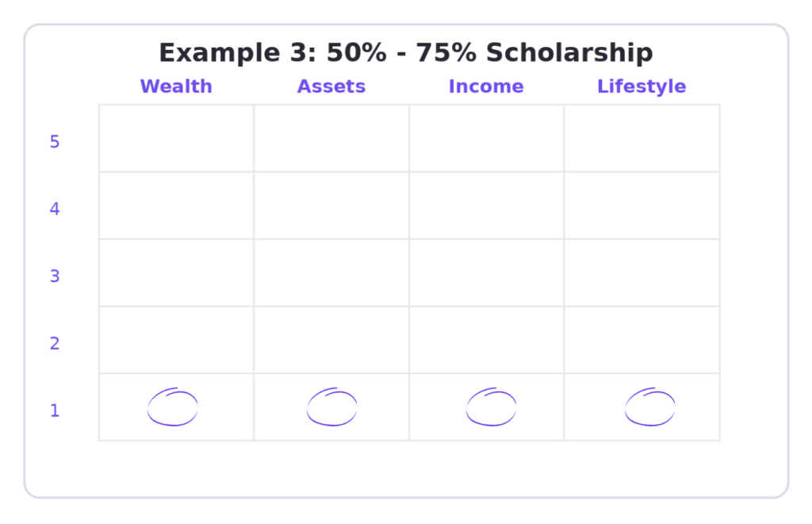Select the Wealth column header
The image size is (812, 524).
(176, 86)
